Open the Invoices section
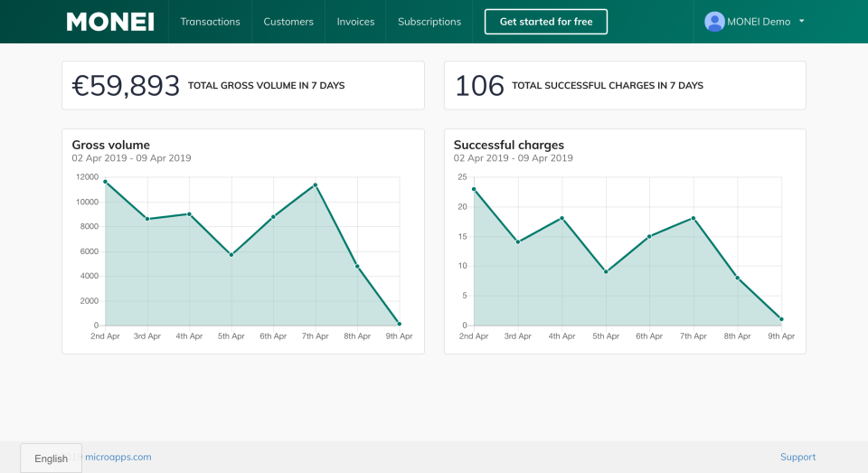 click(355, 22)
